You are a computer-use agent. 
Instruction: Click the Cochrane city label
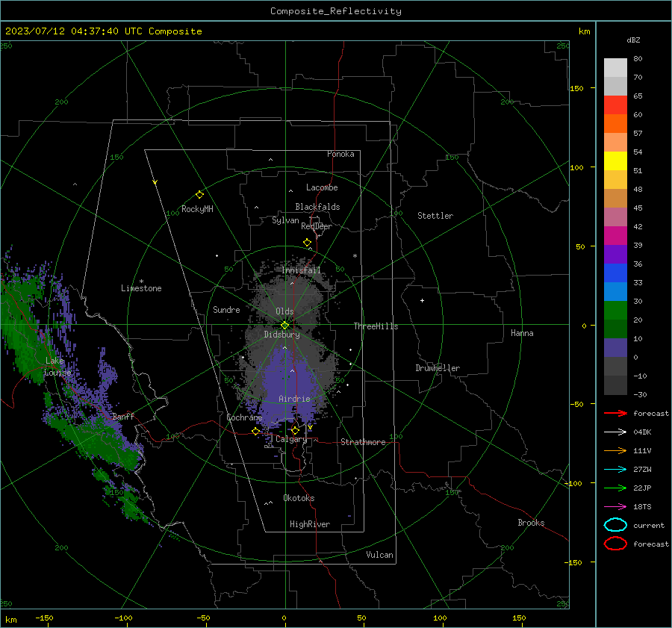pyautogui.click(x=244, y=417)
